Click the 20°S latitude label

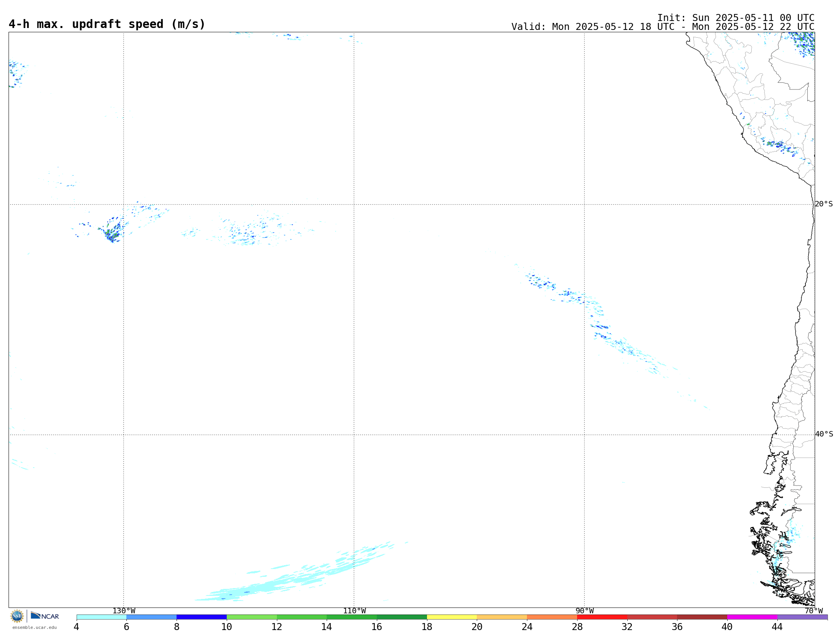point(824,204)
